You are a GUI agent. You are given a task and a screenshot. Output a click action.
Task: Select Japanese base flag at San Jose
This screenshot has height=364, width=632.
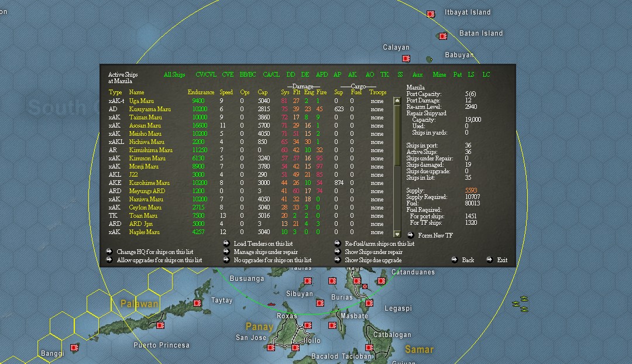pos(271,348)
